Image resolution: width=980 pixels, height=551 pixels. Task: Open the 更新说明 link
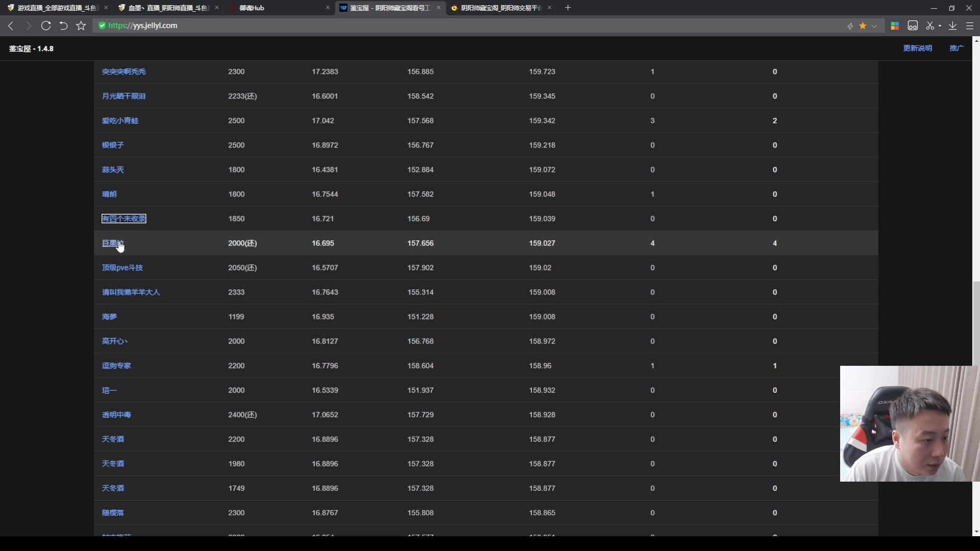coord(917,48)
